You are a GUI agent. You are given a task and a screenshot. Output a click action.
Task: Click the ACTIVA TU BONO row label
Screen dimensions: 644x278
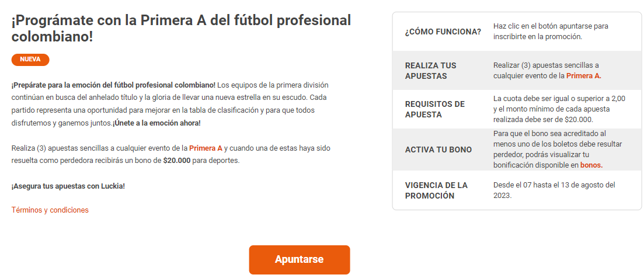click(x=438, y=150)
